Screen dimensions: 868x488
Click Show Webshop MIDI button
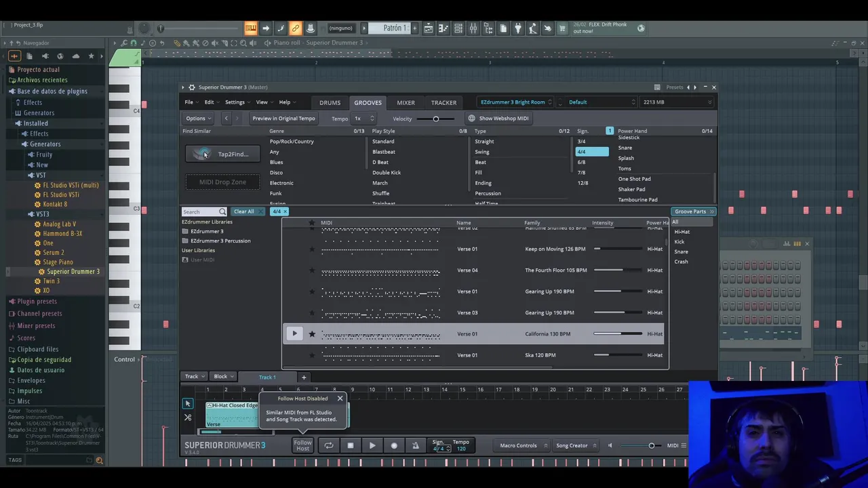[498, 118]
